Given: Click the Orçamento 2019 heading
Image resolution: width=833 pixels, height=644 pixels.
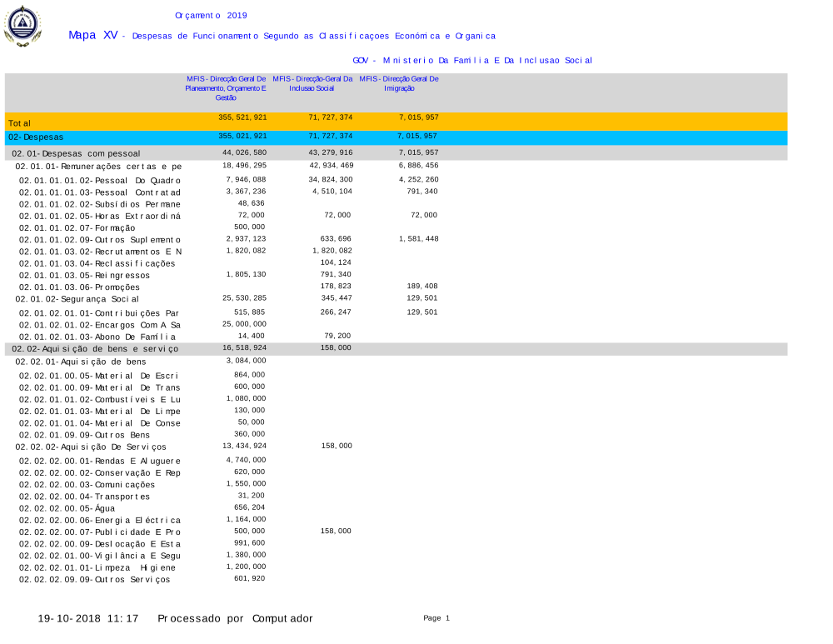Looking at the screenshot, I should (211, 16).
